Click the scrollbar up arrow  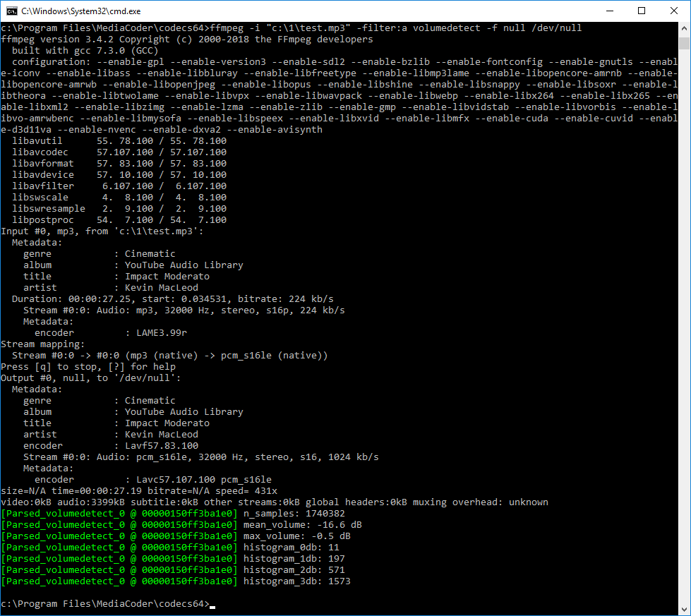click(x=684, y=28)
